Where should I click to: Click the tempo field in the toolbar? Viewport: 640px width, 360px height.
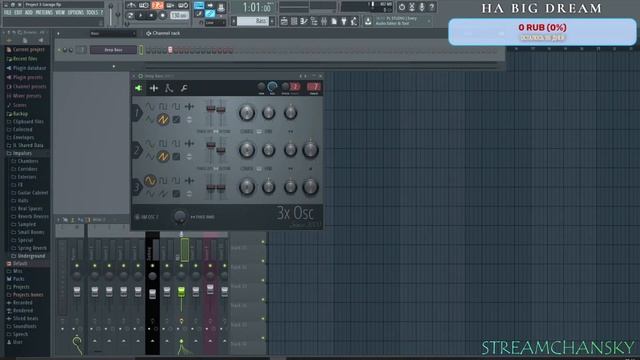point(179,16)
